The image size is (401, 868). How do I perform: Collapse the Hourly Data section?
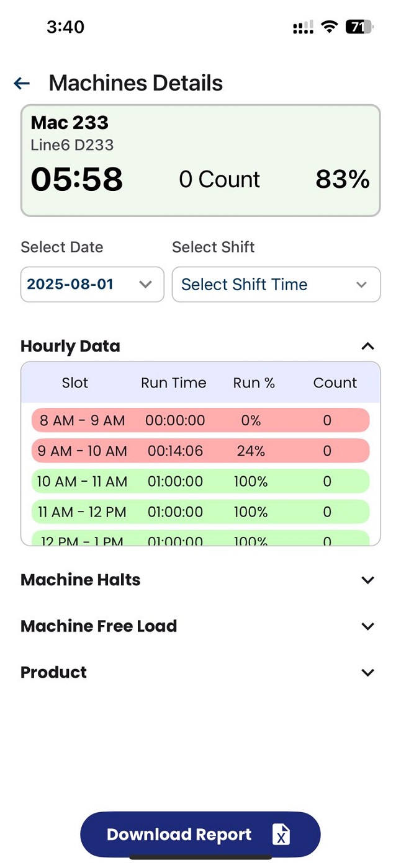[x=367, y=347]
